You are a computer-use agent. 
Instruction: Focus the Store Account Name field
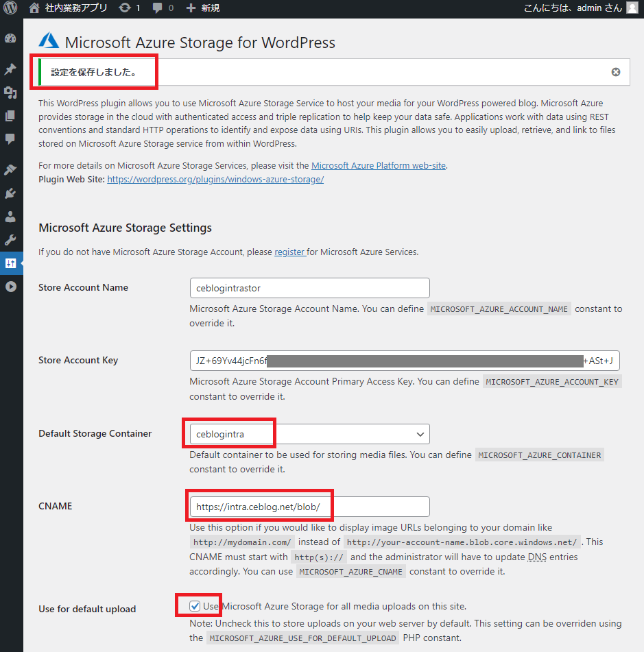coord(309,288)
